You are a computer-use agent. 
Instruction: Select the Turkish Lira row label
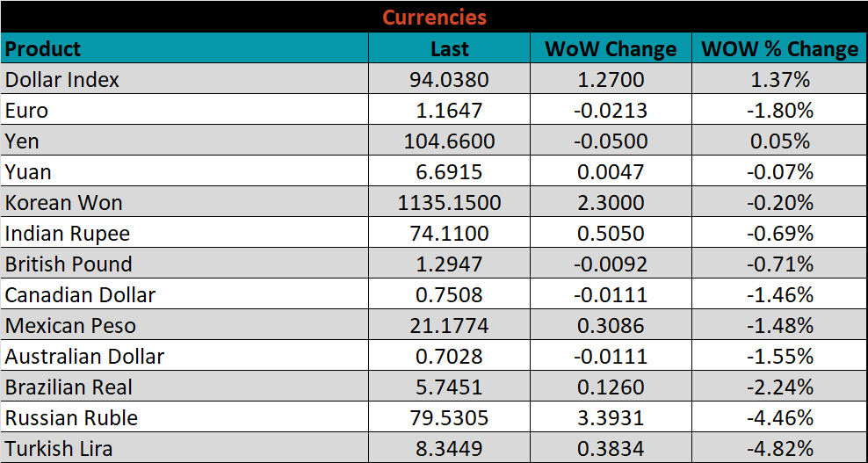pos(59,449)
